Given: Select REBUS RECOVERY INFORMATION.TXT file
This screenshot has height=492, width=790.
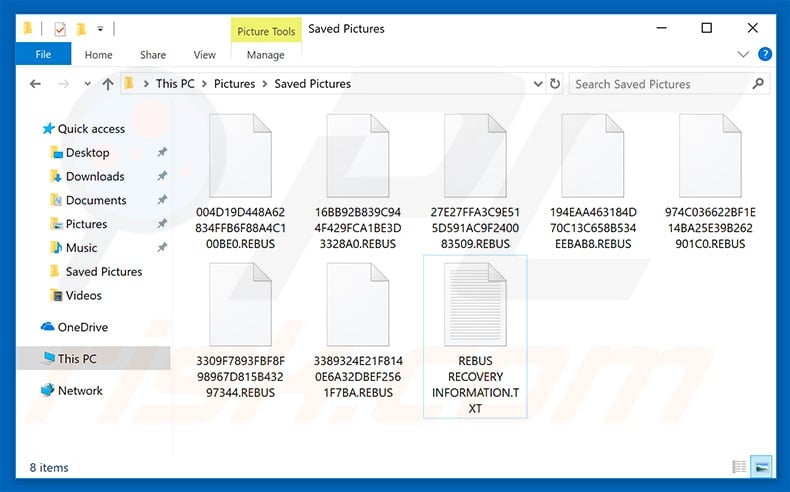Looking at the screenshot, I should pos(475,337).
